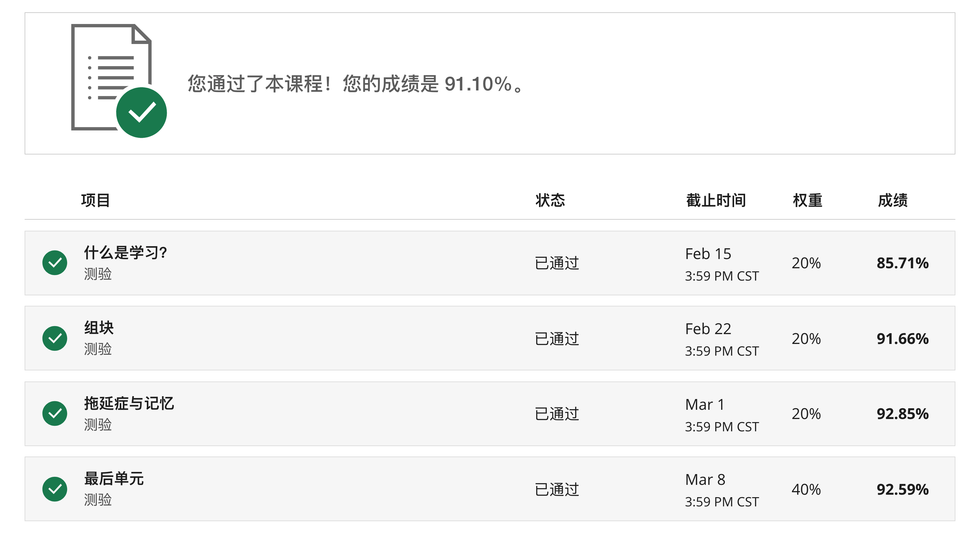Viewport: 980px width, 539px height.
Task: Open the 什么是学习? quiz
Action: 125,253
